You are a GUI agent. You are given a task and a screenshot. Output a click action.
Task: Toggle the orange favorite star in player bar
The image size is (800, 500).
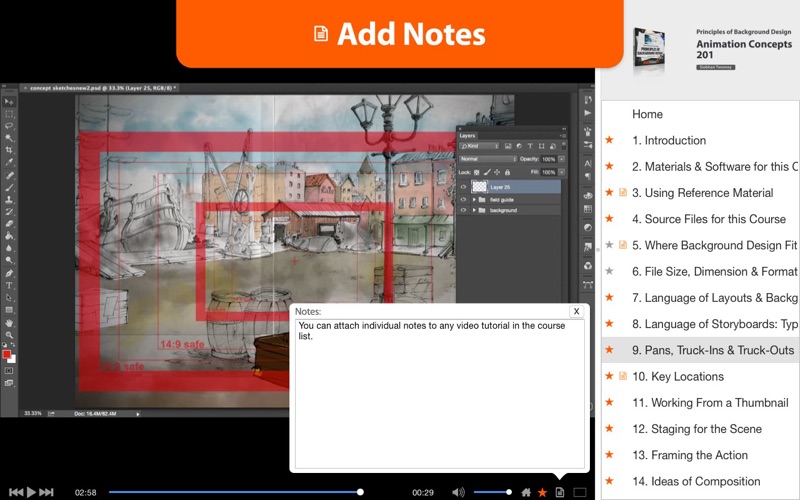click(x=543, y=492)
